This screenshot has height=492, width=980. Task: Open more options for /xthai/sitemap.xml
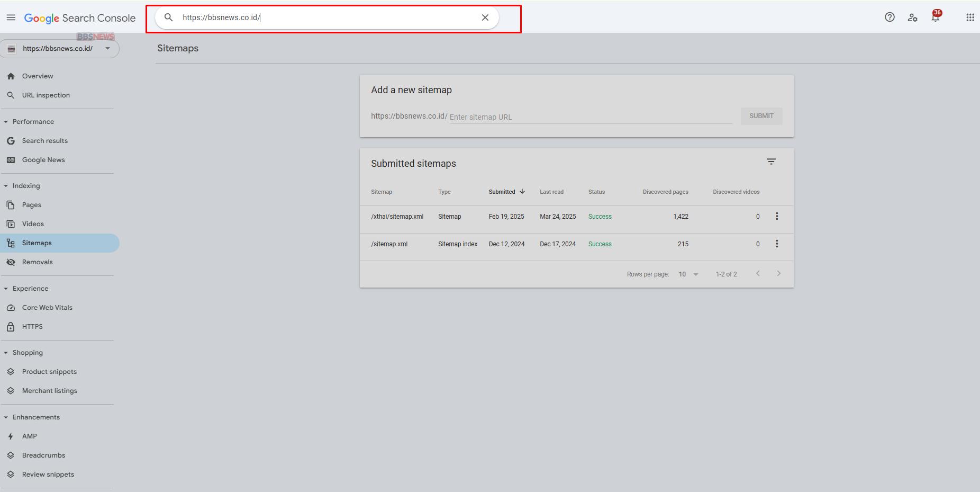point(777,217)
